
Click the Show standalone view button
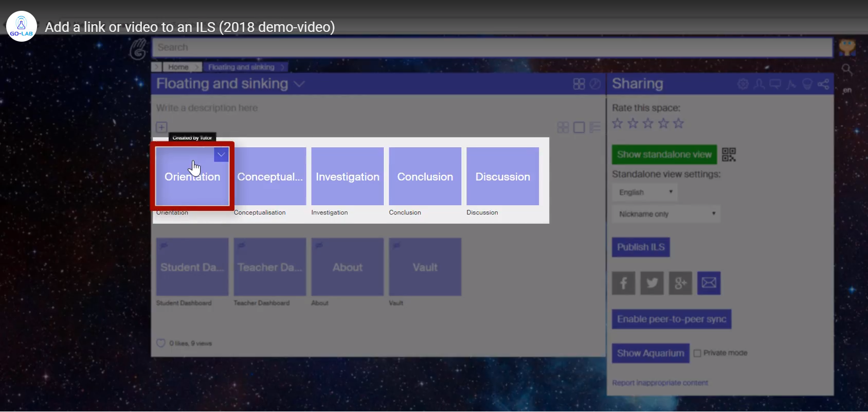[664, 154]
